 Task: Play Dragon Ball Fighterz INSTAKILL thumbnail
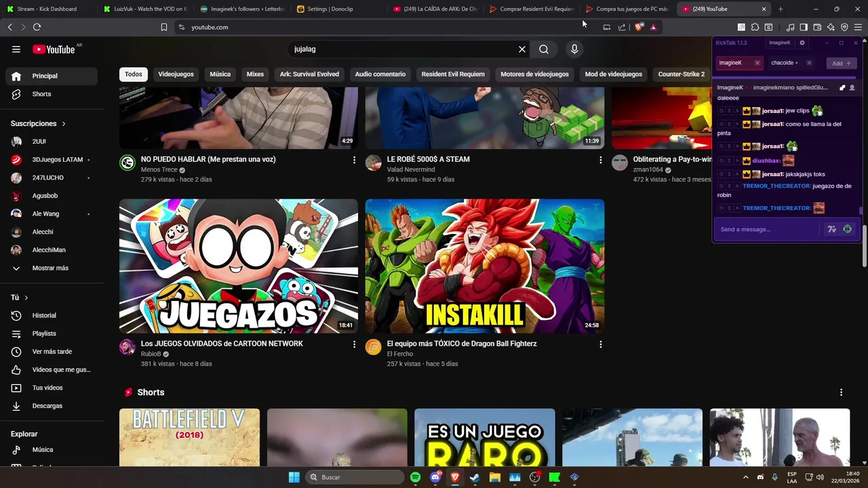point(485,266)
